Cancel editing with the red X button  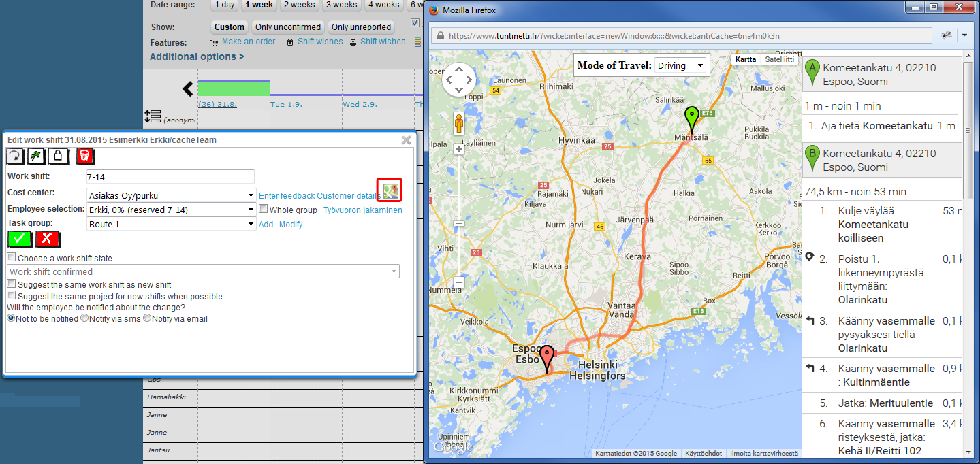pos(48,239)
